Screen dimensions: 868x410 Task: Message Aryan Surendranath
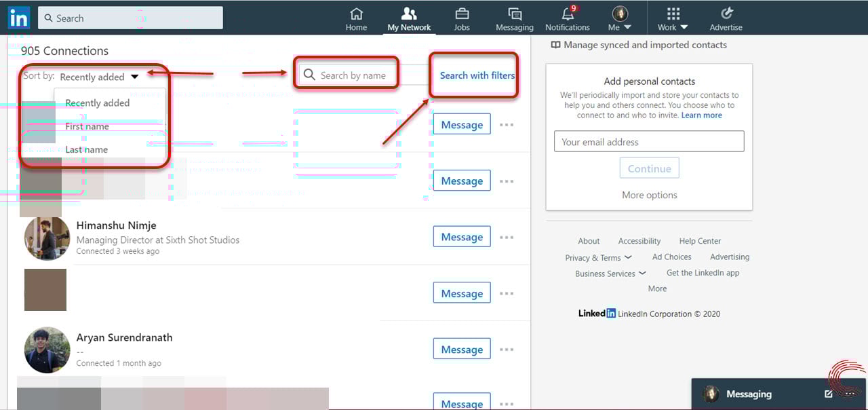click(462, 350)
